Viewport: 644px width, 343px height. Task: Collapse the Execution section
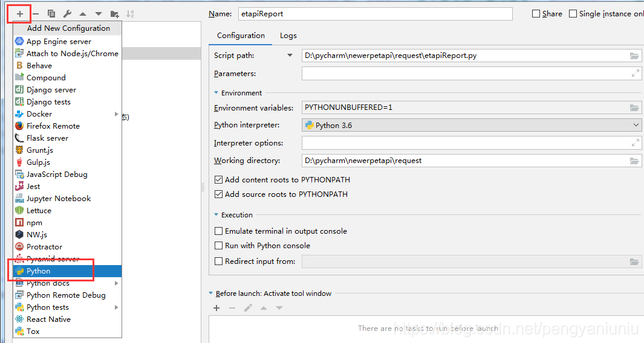[216, 214]
